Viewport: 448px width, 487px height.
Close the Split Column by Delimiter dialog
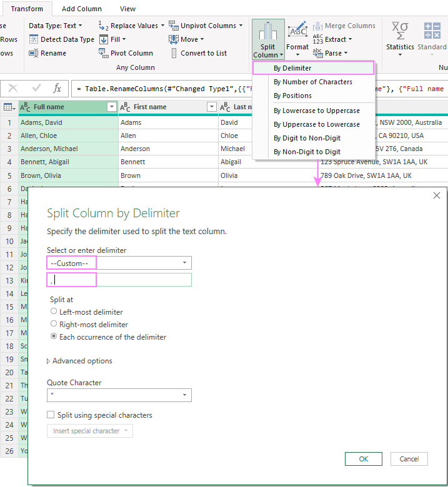437,195
